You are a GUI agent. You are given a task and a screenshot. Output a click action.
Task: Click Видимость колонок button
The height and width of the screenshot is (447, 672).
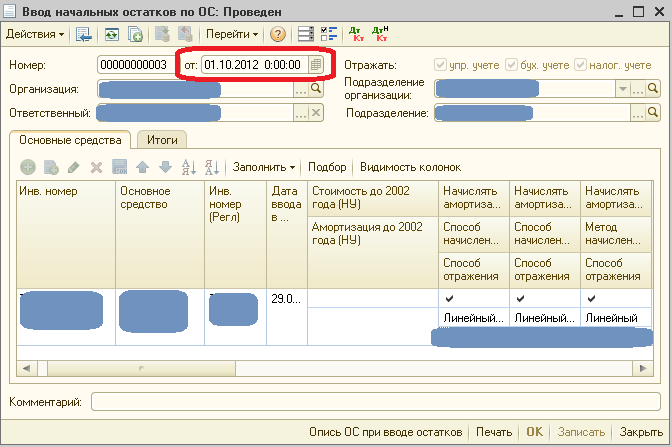[x=410, y=167]
